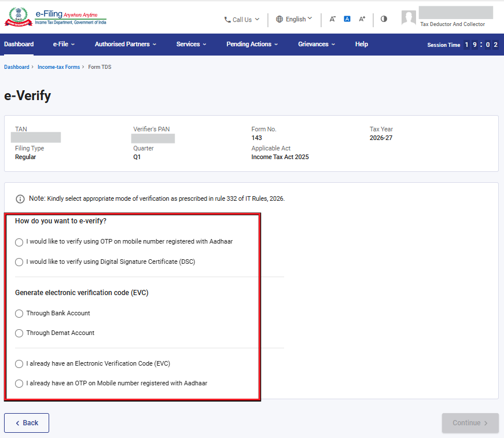Click the user profile avatar

(409, 17)
